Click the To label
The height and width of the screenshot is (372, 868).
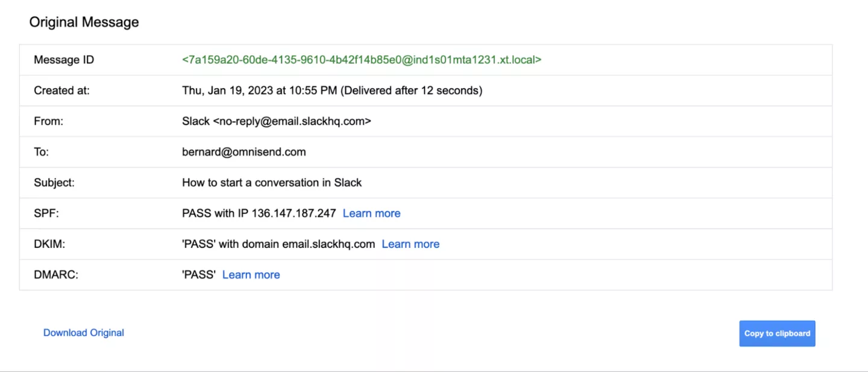[x=41, y=152]
